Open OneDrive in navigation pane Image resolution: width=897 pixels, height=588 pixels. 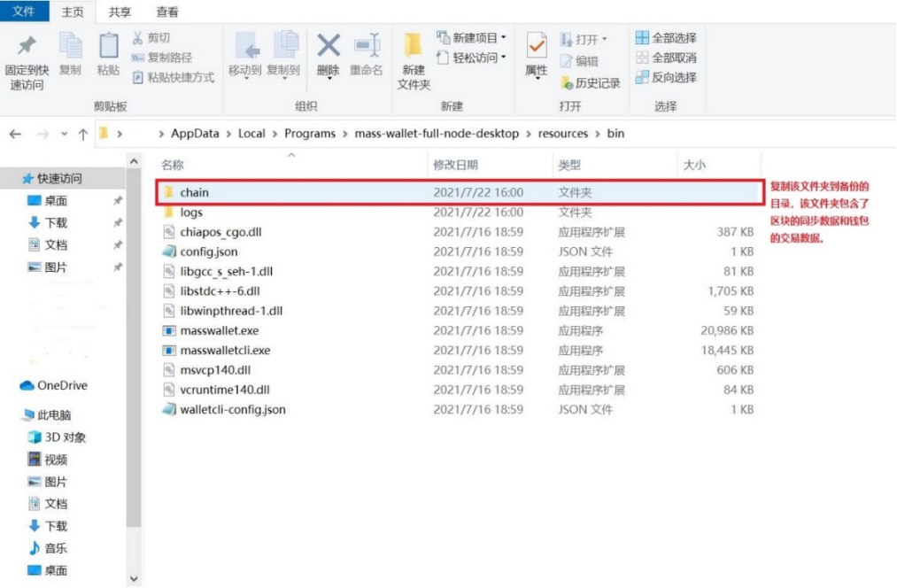tap(62, 385)
